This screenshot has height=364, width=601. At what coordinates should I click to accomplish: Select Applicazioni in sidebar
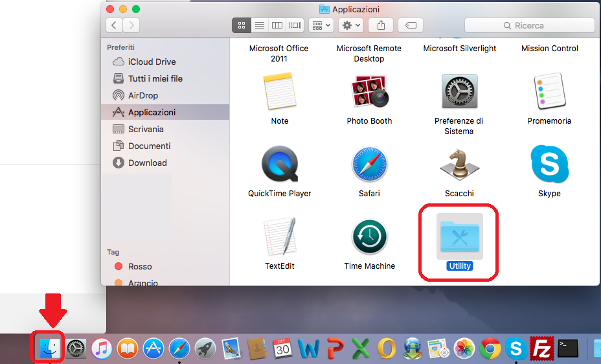pyautogui.click(x=165, y=112)
